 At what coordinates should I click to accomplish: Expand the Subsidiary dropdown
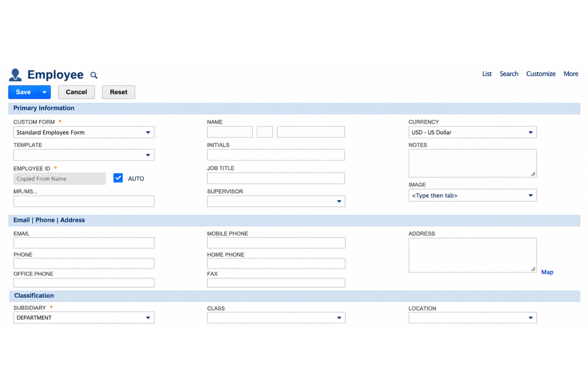click(x=84, y=318)
